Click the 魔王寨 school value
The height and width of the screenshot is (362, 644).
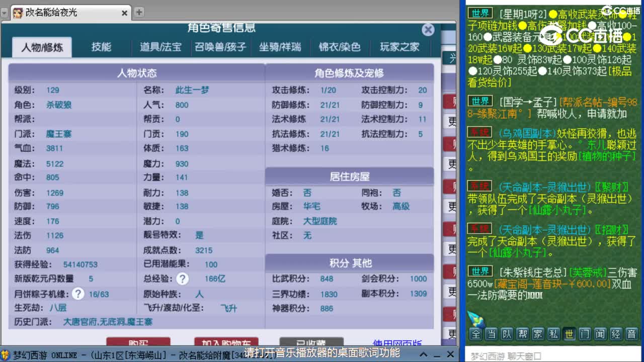click(x=59, y=134)
